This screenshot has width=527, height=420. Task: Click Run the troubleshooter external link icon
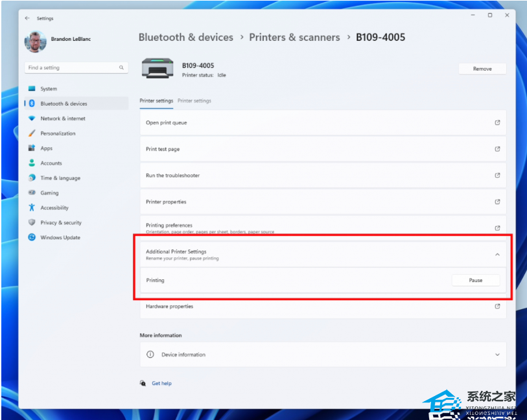[497, 176]
